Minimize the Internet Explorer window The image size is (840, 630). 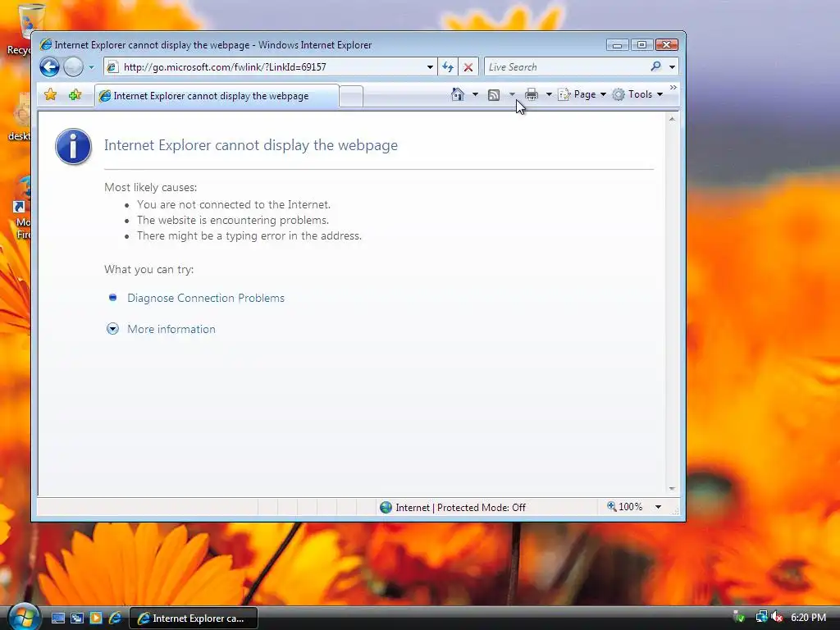tap(617, 45)
